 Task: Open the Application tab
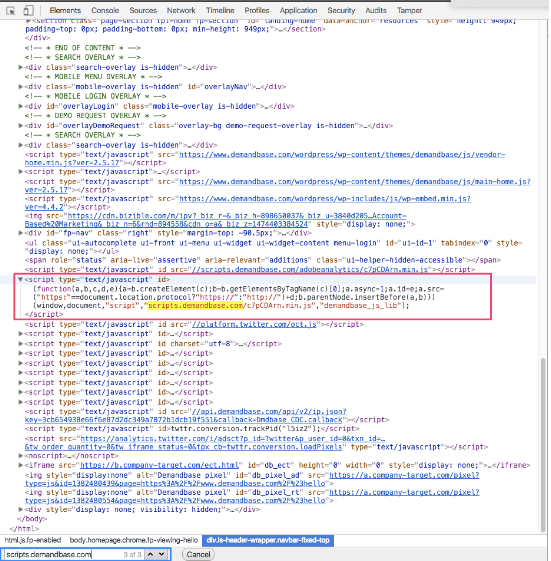298,10
